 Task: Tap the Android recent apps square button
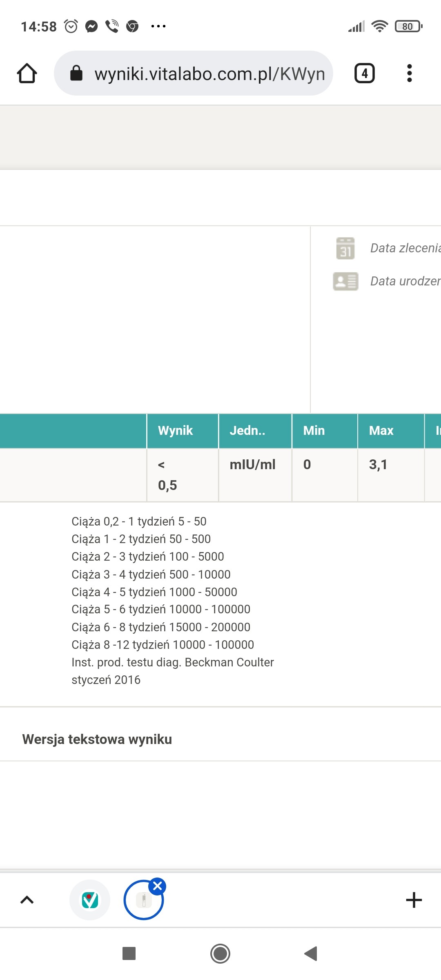click(129, 954)
